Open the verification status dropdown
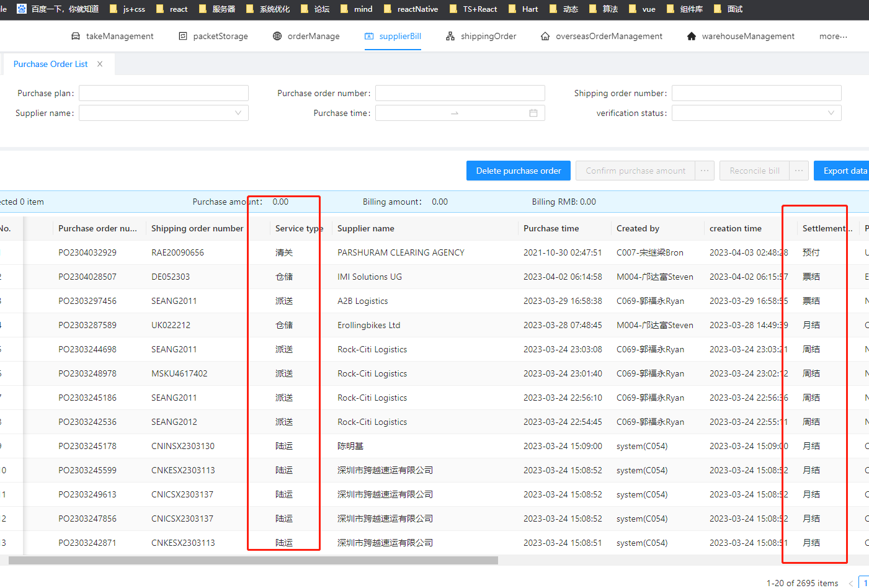The height and width of the screenshot is (588, 869). point(831,113)
